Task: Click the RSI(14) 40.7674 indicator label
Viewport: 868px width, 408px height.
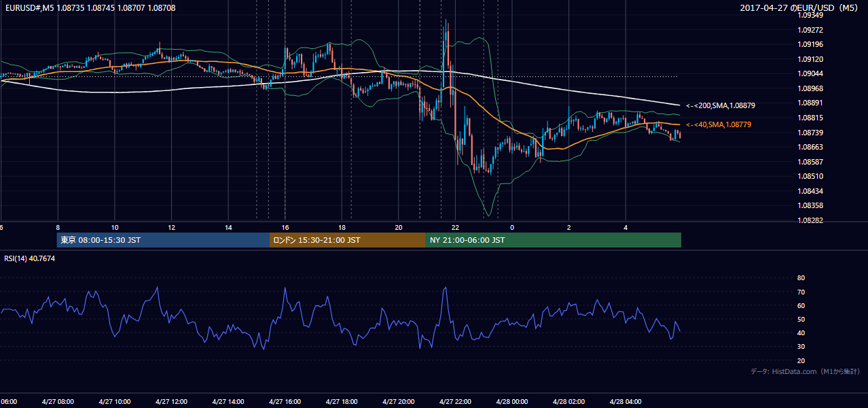Action: [30, 258]
